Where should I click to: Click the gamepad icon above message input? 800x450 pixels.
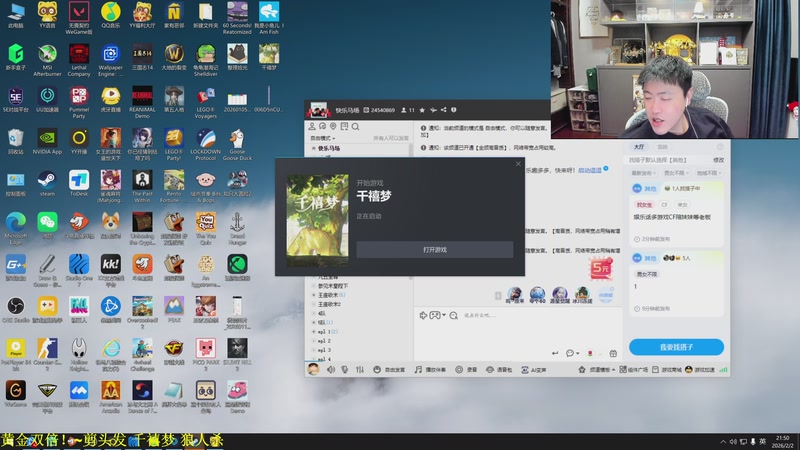[434, 315]
